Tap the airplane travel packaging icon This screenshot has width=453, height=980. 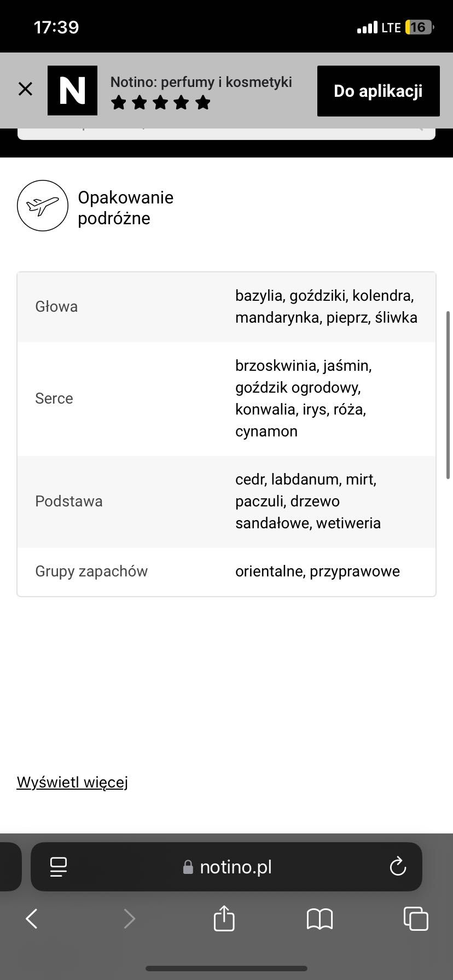(43, 206)
